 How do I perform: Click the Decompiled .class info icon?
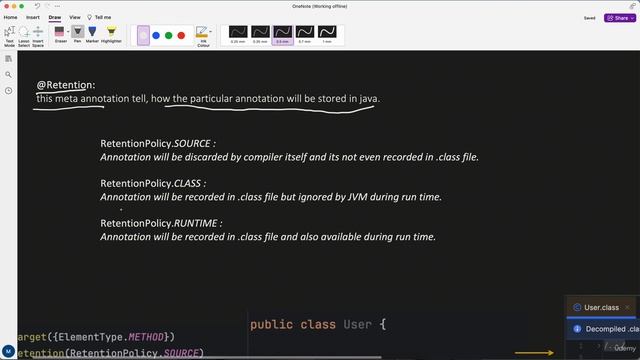tap(577, 329)
